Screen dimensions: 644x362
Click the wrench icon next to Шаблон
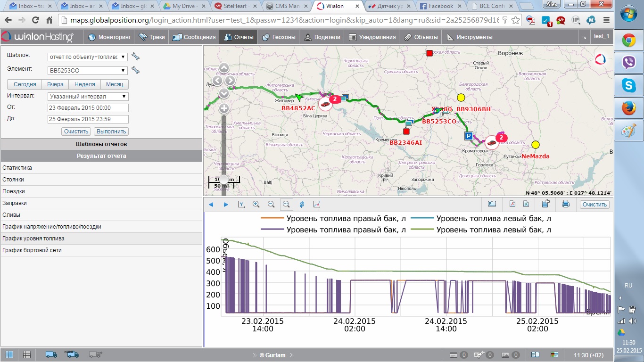pyautogui.click(x=136, y=57)
